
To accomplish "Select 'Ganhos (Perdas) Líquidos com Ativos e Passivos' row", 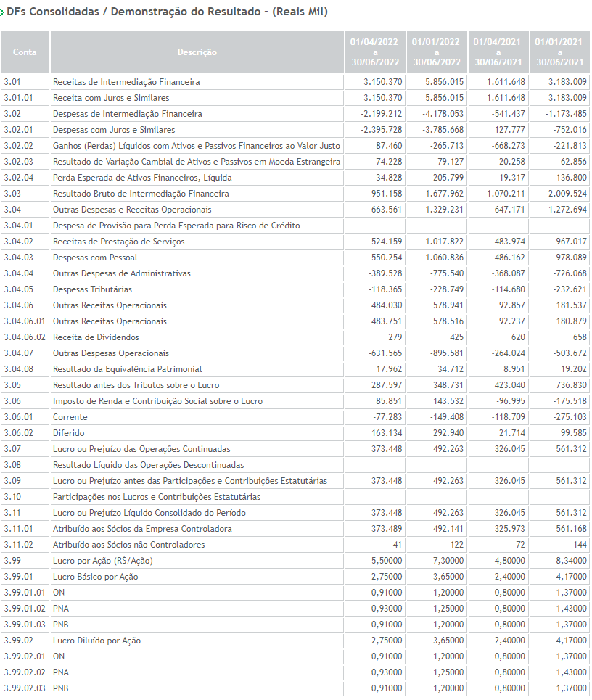I will [295, 146].
